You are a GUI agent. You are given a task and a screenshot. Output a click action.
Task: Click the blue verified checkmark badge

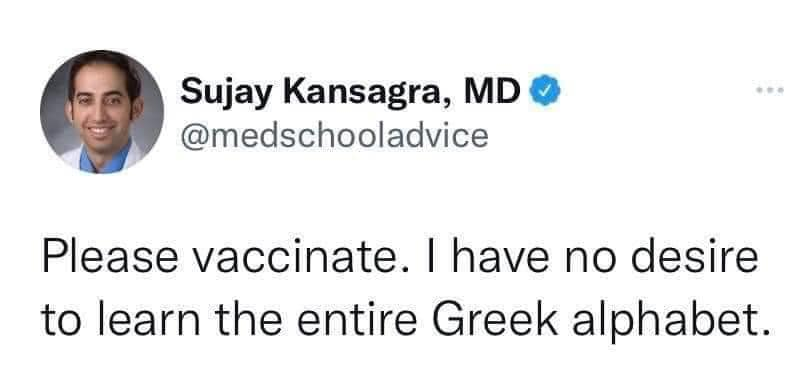[x=545, y=92]
